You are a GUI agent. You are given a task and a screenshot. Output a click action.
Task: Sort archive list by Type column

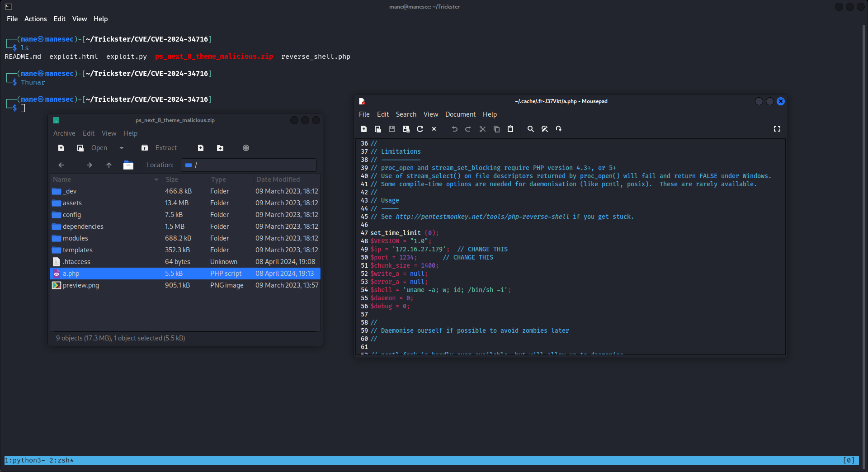(231, 179)
